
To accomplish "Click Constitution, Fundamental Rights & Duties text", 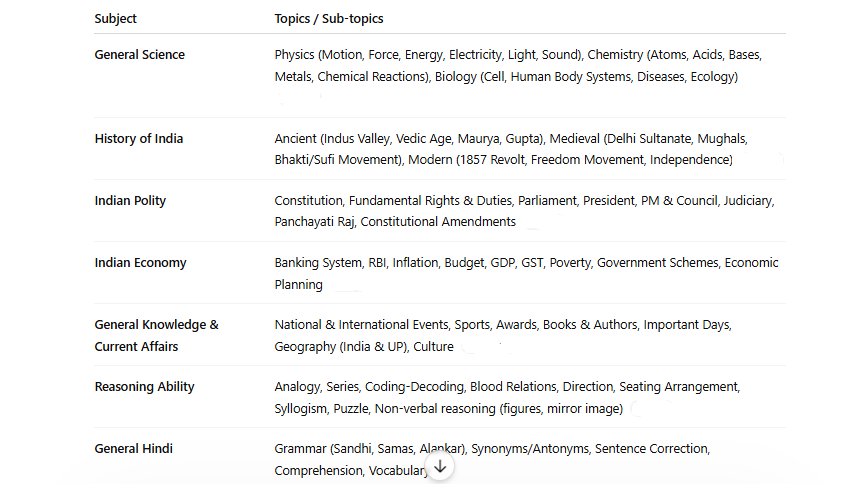I will [x=394, y=201].
